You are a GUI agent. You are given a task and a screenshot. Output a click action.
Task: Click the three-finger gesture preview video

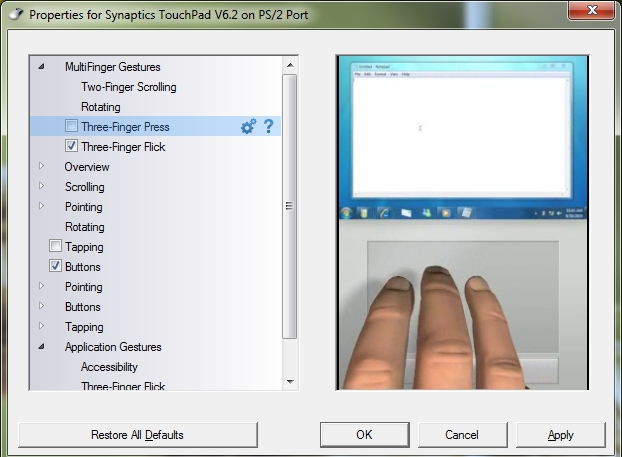462,223
